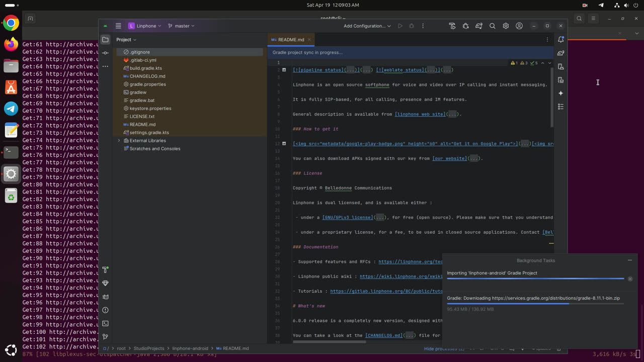Open the main hamburger menu

(x=118, y=26)
